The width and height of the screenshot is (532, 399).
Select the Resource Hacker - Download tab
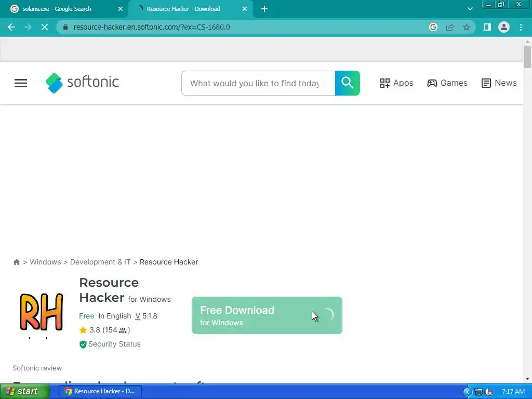point(190,9)
